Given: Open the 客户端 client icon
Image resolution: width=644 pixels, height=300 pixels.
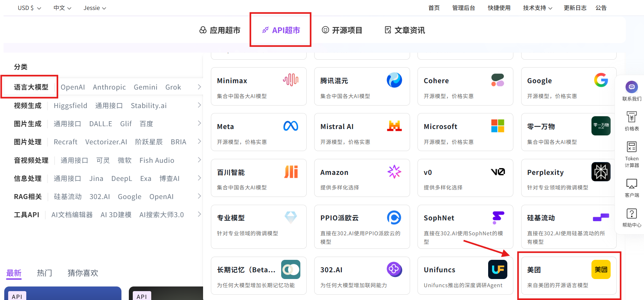Looking at the screenshot, I should click(632, 183).
